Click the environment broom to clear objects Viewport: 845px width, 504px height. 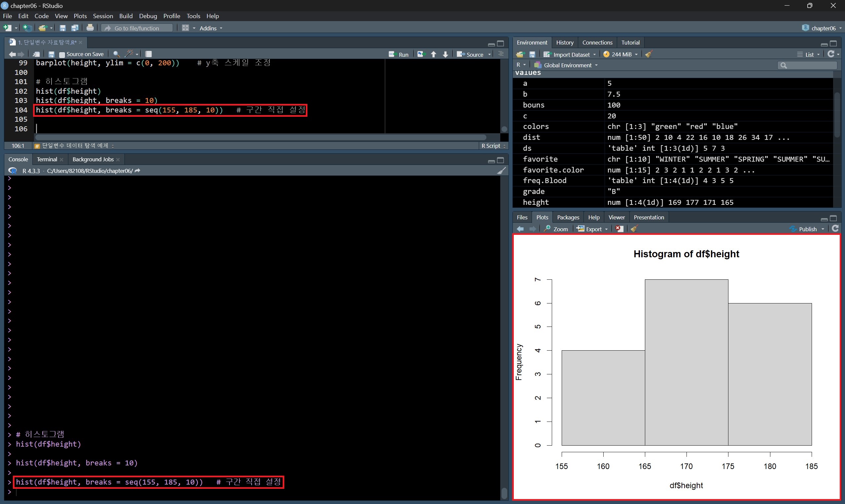[x=649, y=54]
